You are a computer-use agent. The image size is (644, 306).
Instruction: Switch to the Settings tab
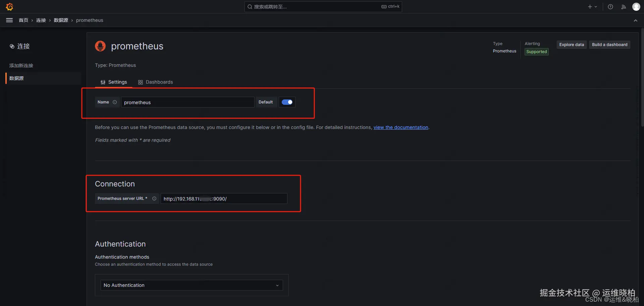[114, 82]
